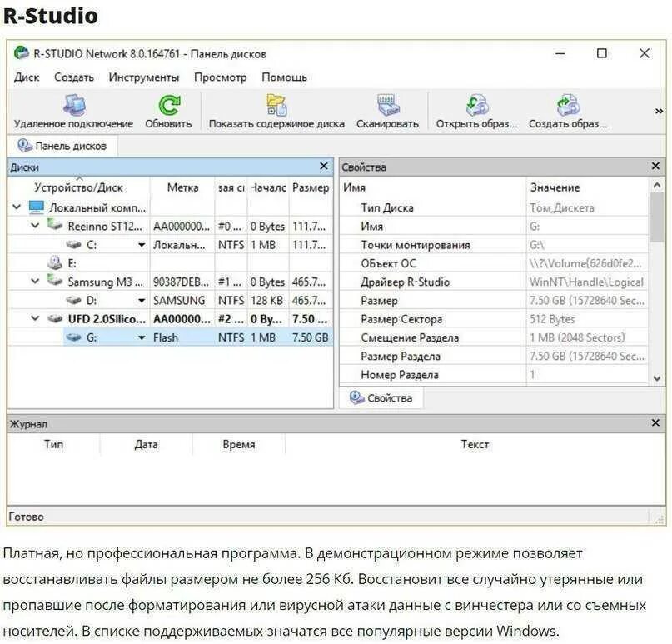Click the Том,Дискета value cell

(587, 208)
